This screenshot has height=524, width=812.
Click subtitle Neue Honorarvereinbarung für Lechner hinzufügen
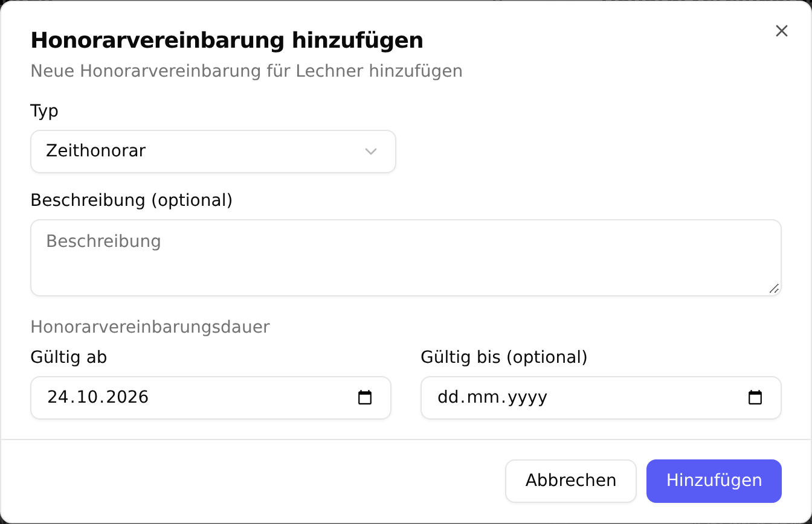click(246, 71)
